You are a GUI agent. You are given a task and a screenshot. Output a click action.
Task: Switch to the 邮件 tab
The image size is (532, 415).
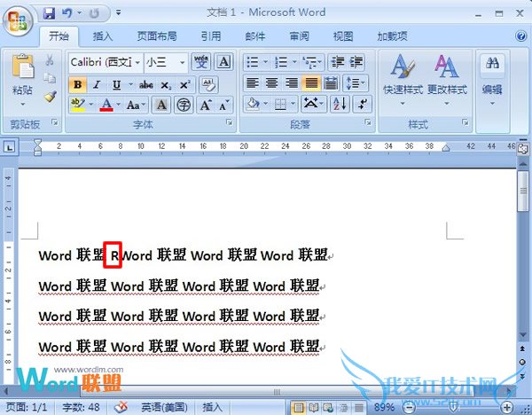255,36
